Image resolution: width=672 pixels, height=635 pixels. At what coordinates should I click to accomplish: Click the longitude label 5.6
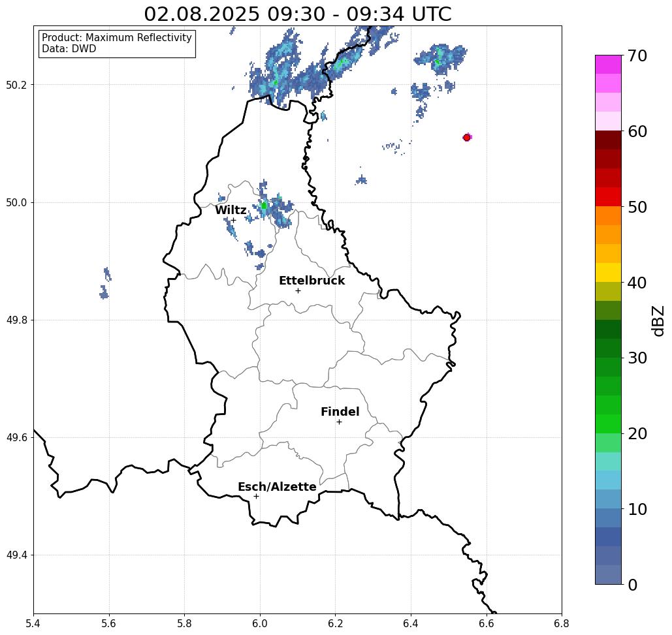(109, 623)
